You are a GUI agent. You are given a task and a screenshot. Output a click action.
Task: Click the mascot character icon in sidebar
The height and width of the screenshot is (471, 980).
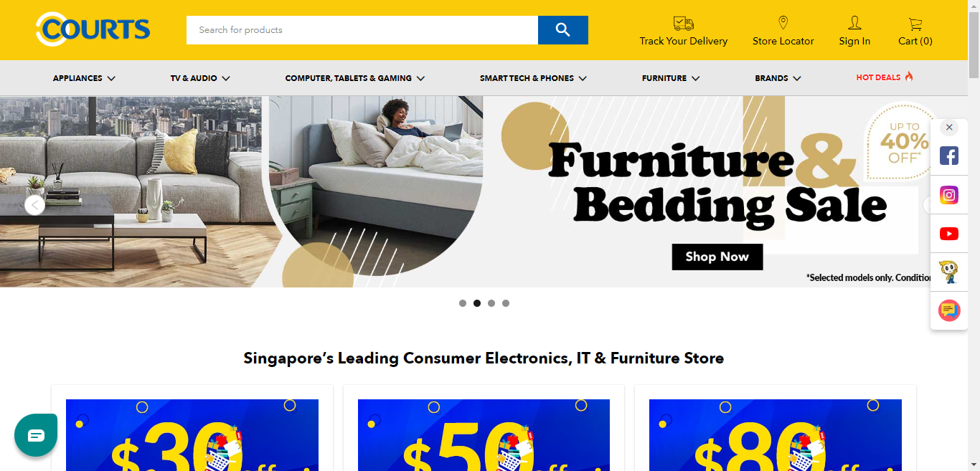[949, 272]
